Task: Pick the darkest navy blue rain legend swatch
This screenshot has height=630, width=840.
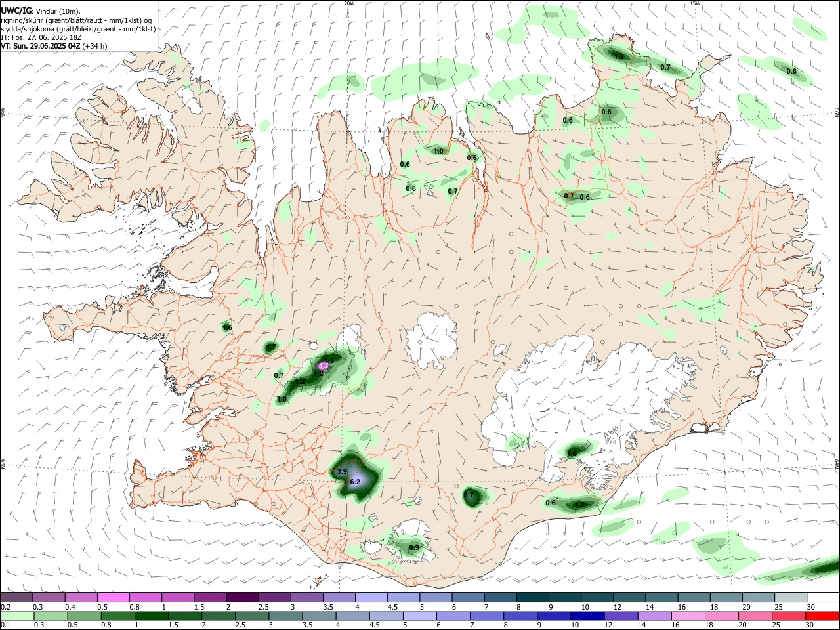Action: (x=586, y=616)
